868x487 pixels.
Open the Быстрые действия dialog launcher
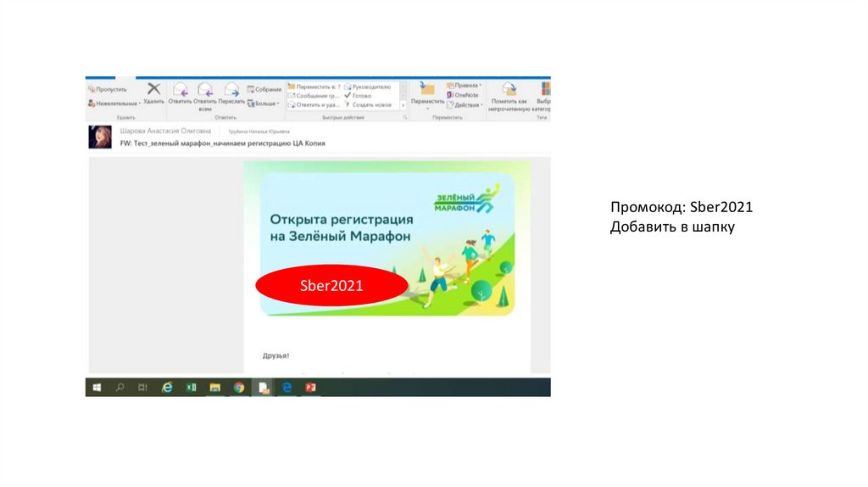[x=405, y=117]
